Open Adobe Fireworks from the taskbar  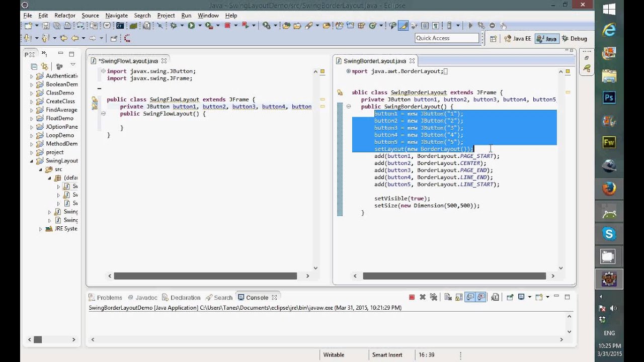click(x=609, y=142)
